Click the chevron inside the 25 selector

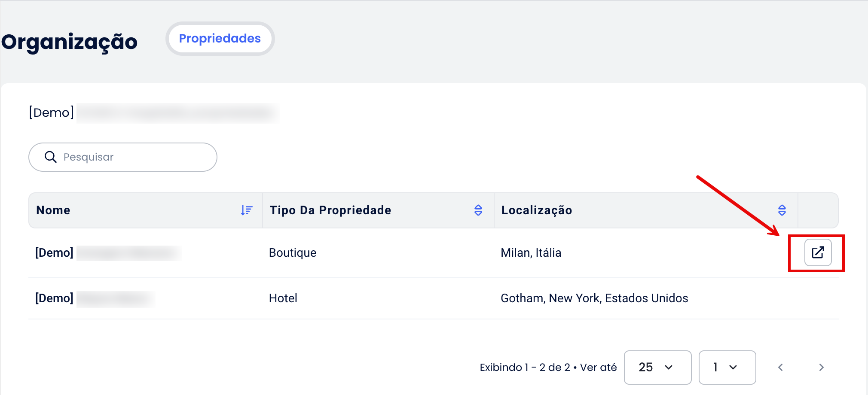(x=669, y=368)
